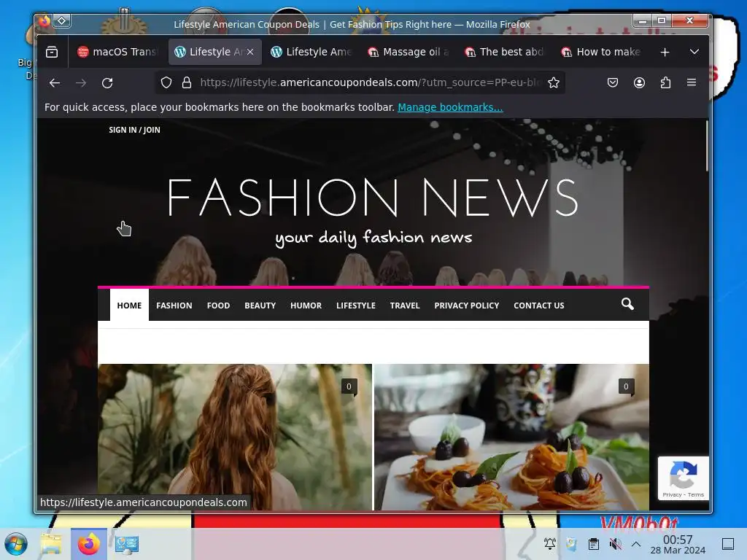Screen dimensions: 747x560
Task: Open the Firefox account icon
Action: coord(639,83)
